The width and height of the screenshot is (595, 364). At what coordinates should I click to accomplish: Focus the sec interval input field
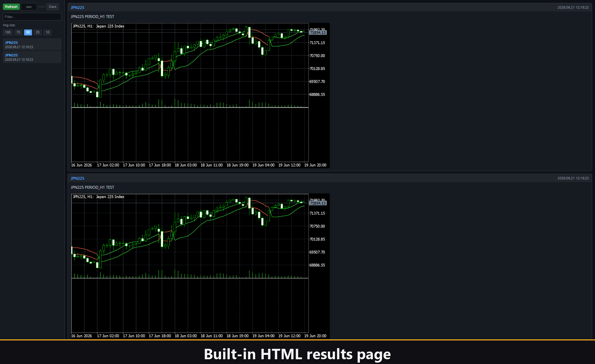point(29,7)
